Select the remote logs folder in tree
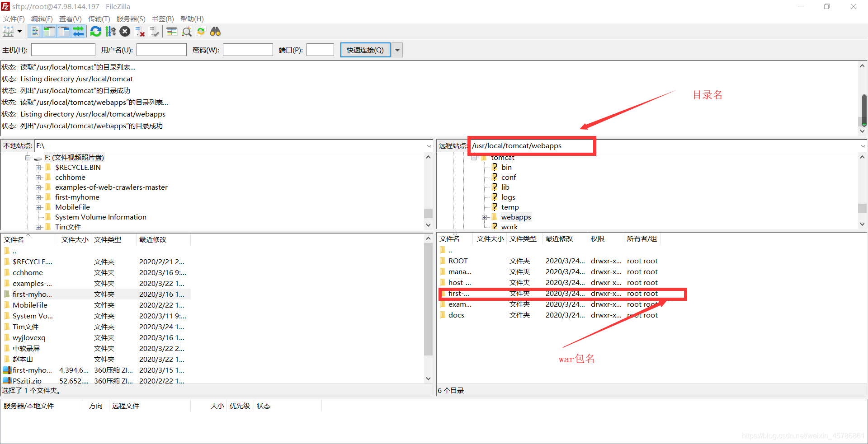The image size is (868, 444). (508, 197)
